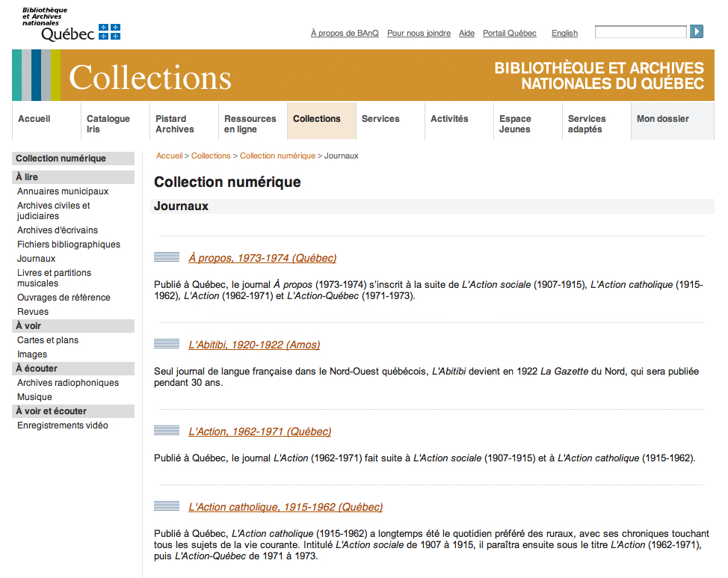Click the À écouter sidebar section
728x578 pixels.
[73, 369]
